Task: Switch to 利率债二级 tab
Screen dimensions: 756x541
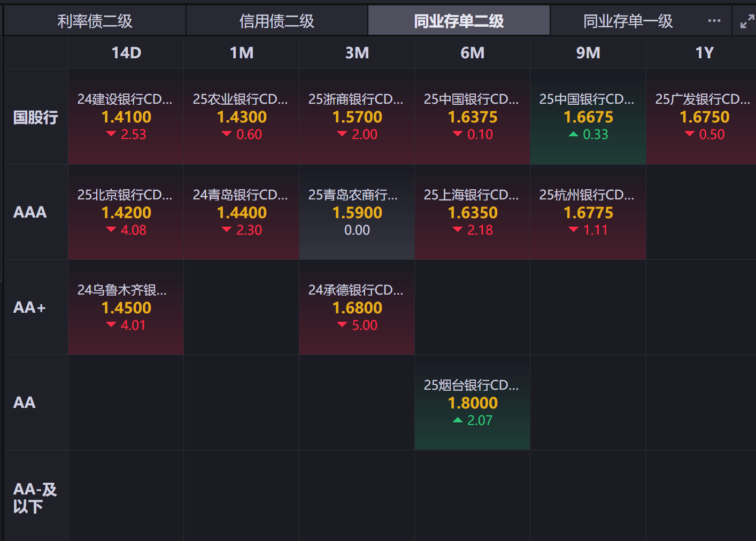Action: tap(95, 21)
